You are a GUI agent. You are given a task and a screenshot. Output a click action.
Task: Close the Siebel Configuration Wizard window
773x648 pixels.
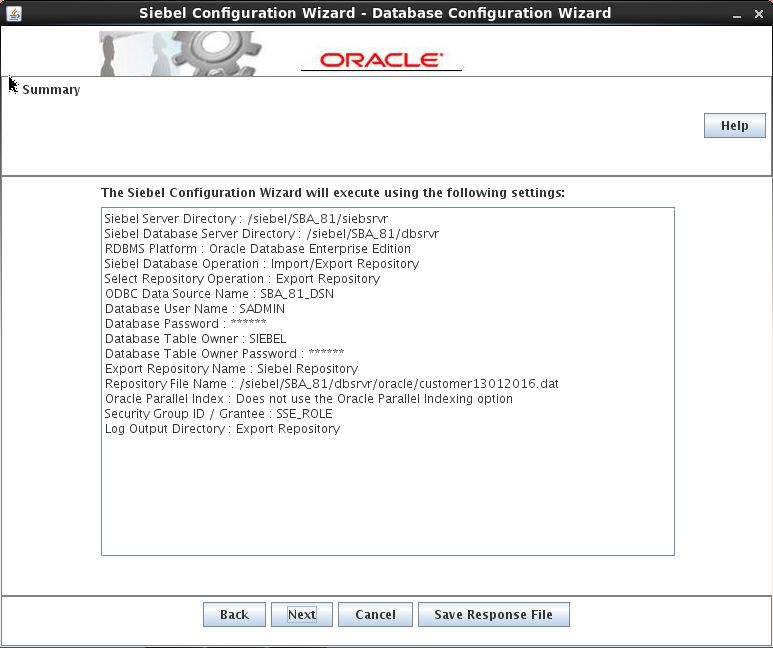759,14
